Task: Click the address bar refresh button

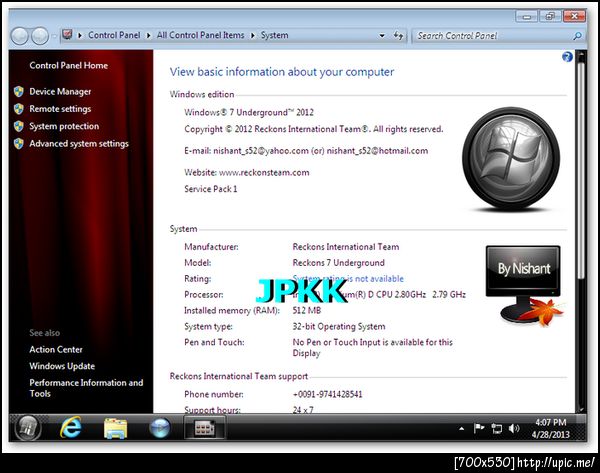Action: click(x=398, y=36)
